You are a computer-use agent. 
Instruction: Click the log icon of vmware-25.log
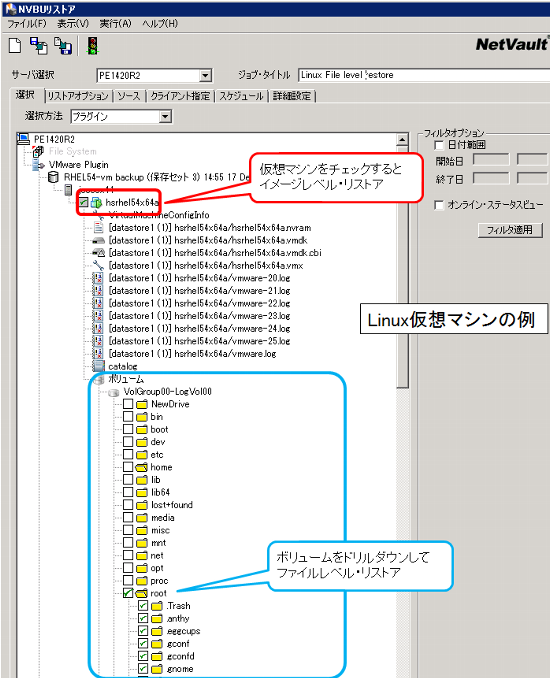click(x=99, y=341)
